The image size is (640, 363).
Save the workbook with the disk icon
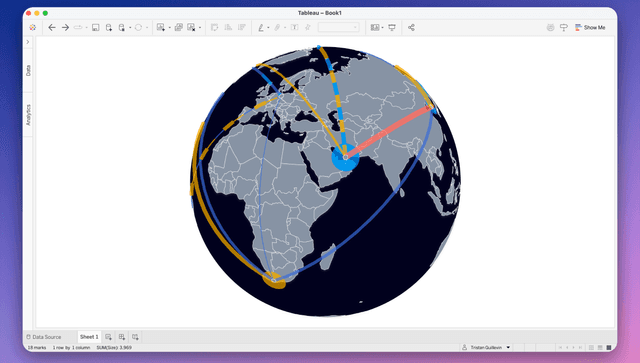[96, 27]
